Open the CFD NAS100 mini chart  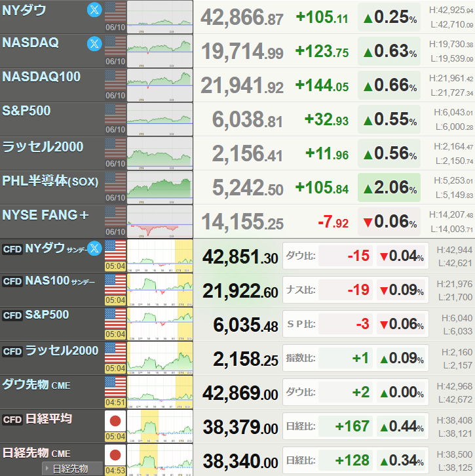[160, 290]
